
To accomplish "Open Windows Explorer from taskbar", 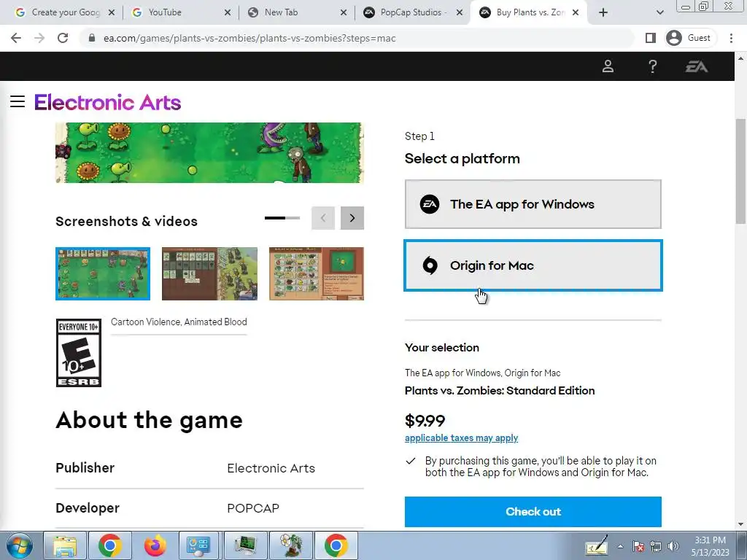I will [x=65, y=545].
